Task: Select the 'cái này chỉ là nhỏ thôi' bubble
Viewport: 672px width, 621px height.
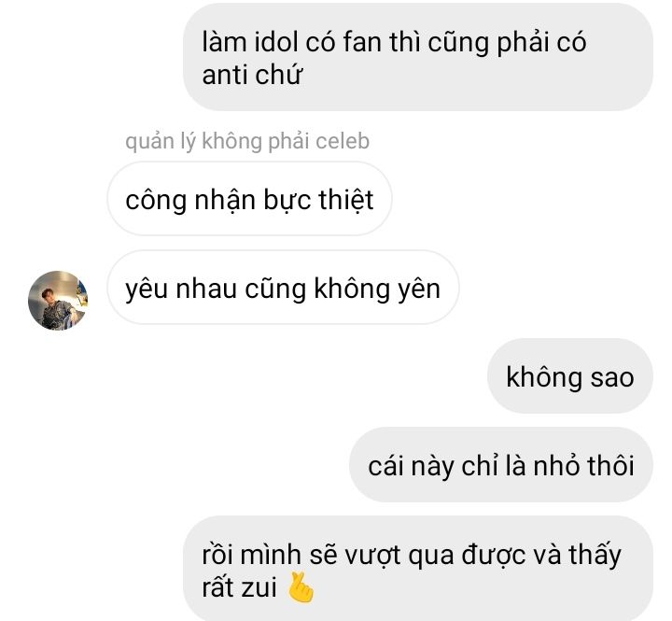Action: click(501, 465)
